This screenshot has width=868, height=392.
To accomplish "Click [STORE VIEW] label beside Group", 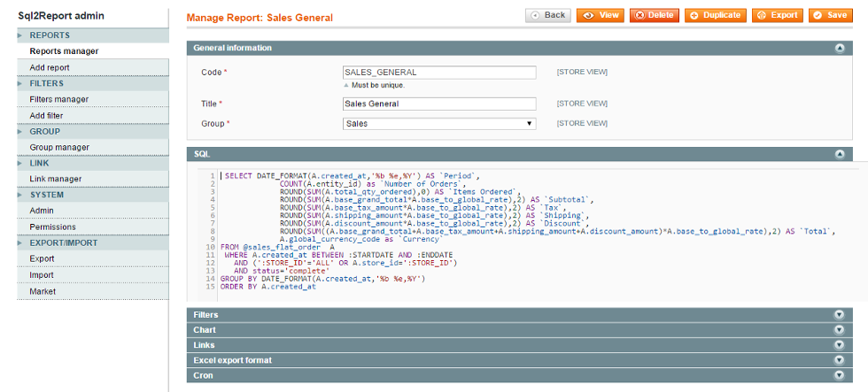I will (582, 123).
